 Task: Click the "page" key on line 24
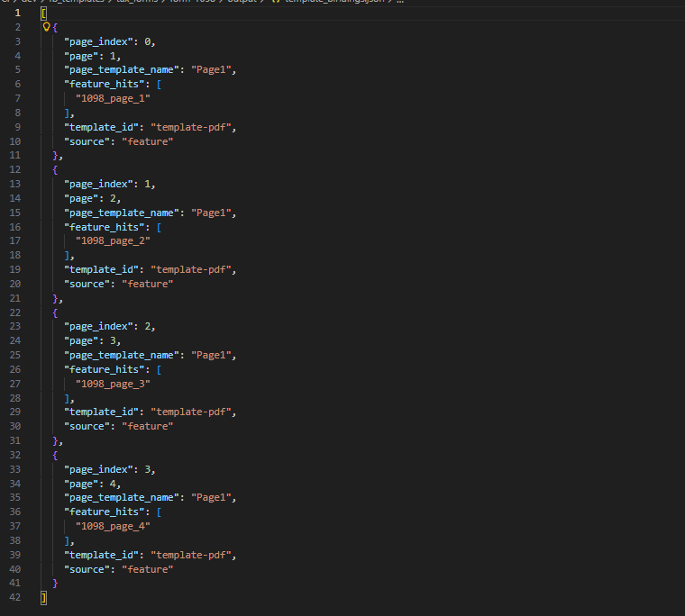(x=81, y=341)
